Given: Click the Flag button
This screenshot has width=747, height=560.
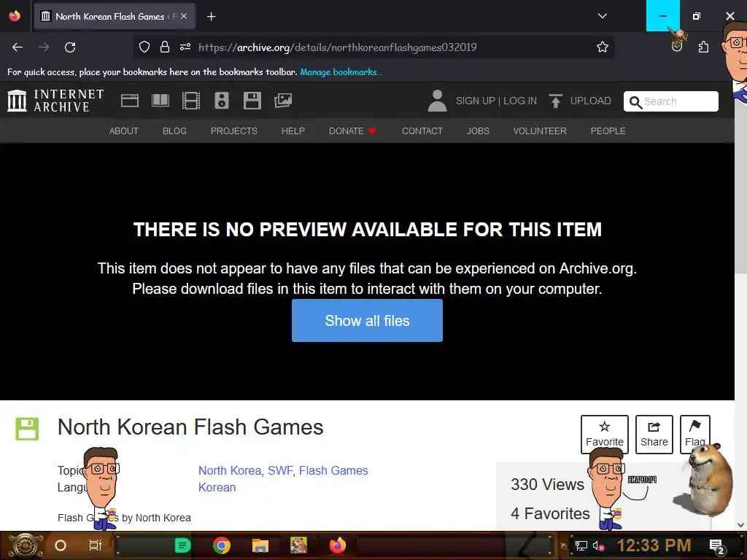Looking at the screenshot, I should click(x=695, y=435).
